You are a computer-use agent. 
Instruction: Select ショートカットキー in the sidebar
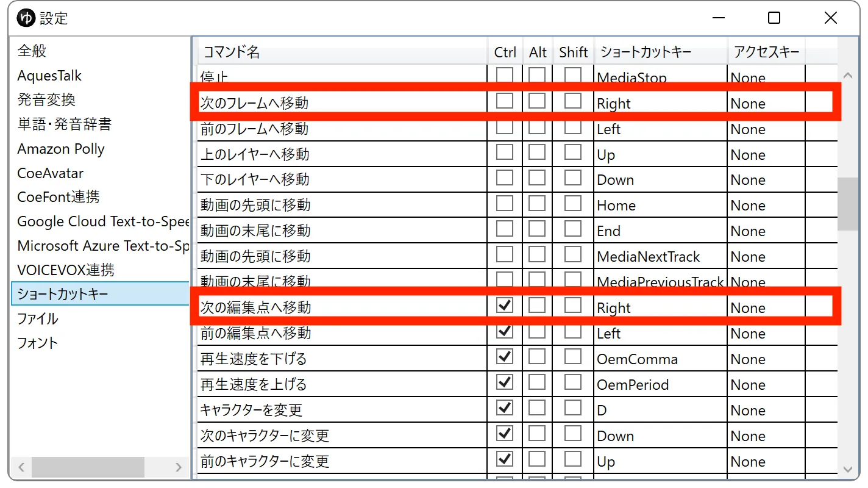[100, 294]
